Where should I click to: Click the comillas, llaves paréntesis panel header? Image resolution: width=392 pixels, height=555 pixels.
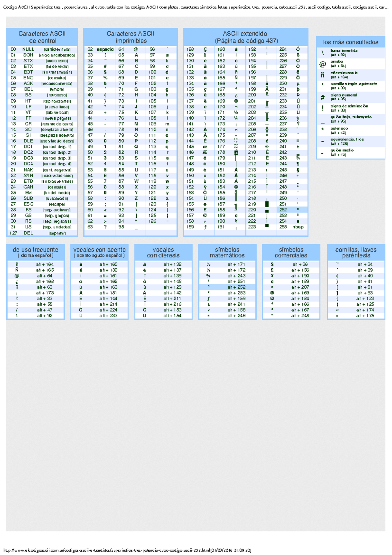[x=356, y=252]
